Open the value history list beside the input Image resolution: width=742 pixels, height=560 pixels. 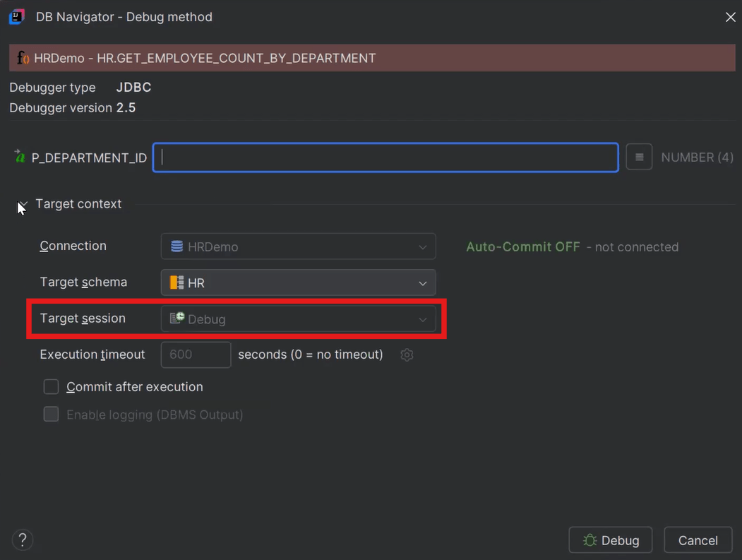[x=639, y=157]
